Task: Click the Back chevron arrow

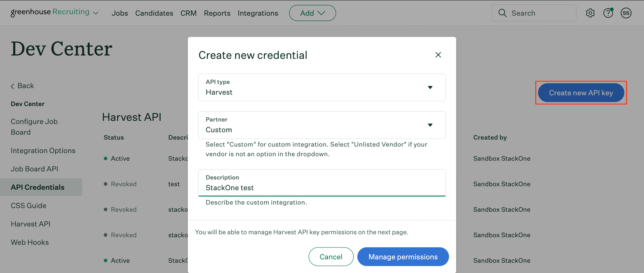Action: coord(13,86)
